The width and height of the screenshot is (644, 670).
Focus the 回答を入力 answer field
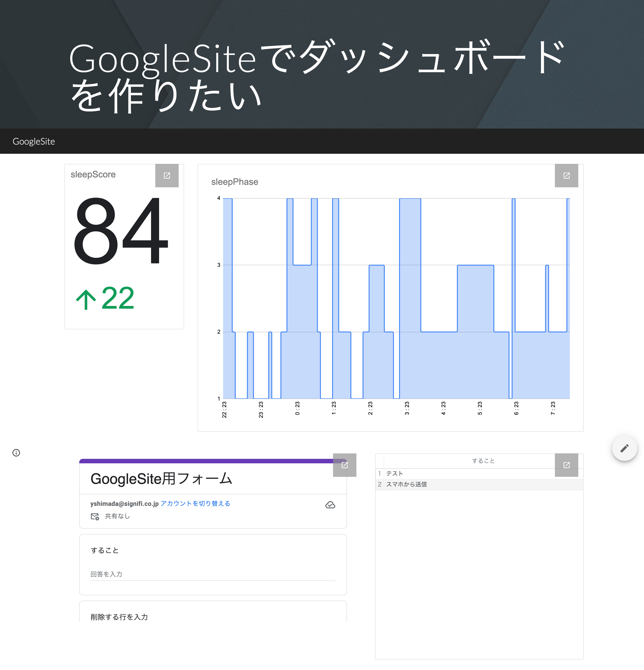[x=213, y=574]
